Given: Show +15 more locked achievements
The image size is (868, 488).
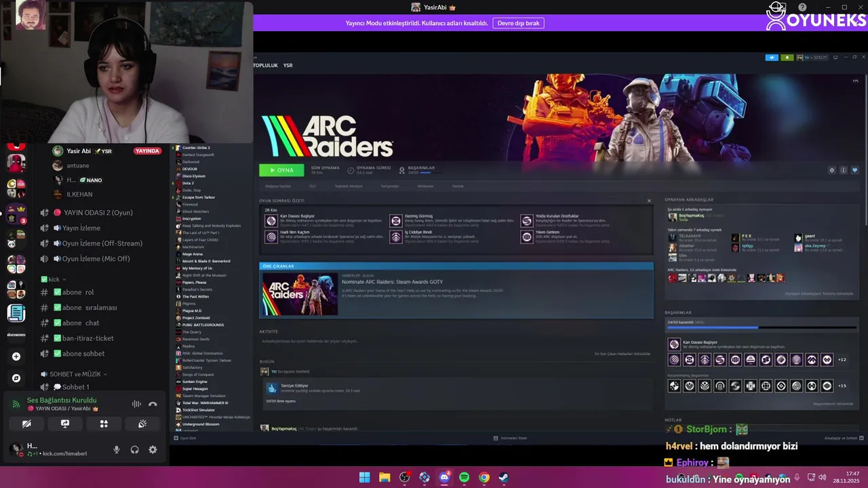Looking at the screenshot, I should point(842,386).
